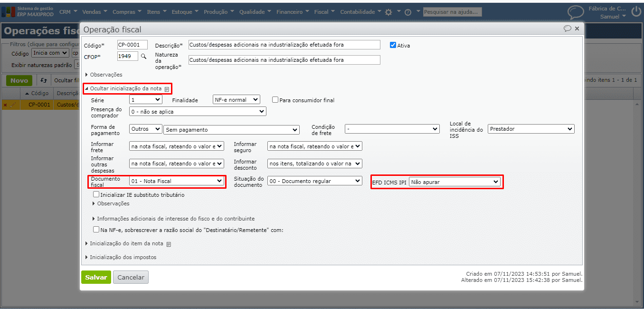Open the Sem pagamento dropdown
Image resolution: width=644 pixels, height=309 pixels.
click(231, 129)
